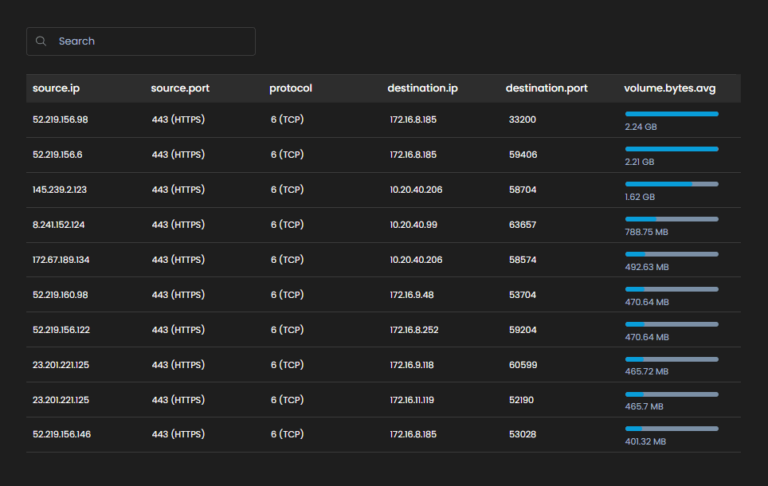Click the 401.32 MB volume bar
Image resolution: width=768 pixels, height=486 pixels.
(671, 429)
